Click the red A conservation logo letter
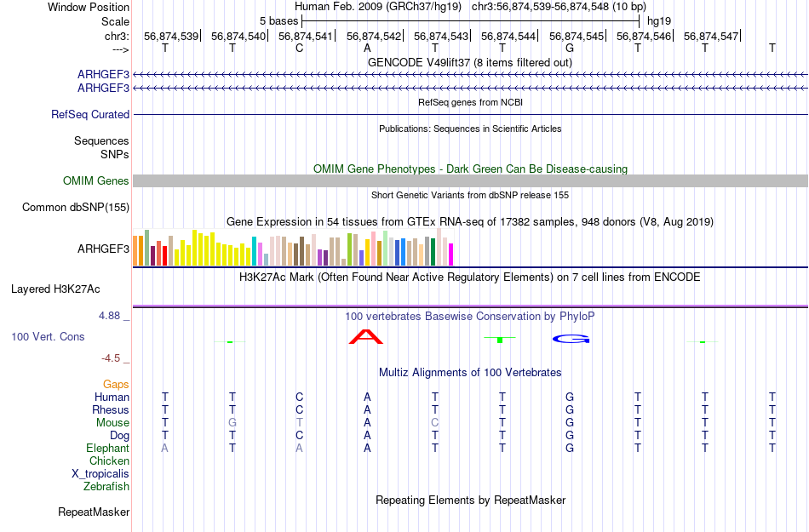 tap(366, 336)
